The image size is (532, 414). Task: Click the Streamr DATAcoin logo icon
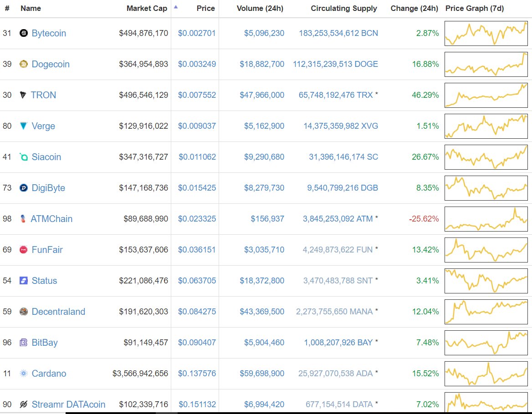point(23,404)
